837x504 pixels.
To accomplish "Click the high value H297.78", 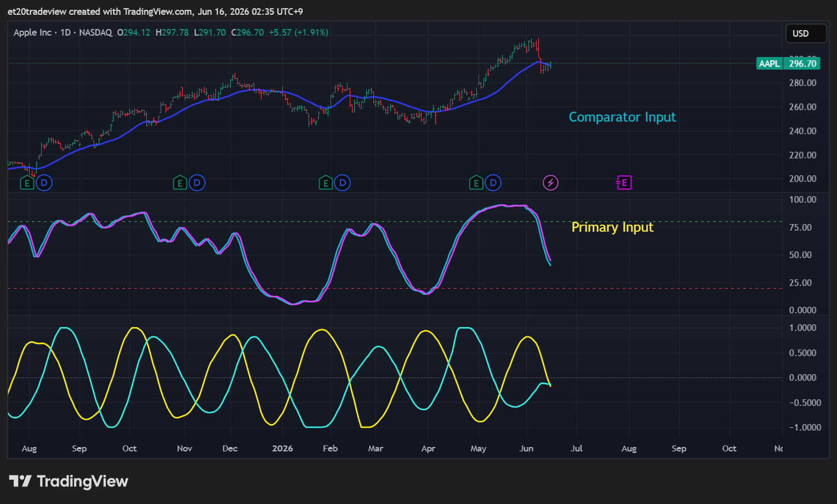I will [x=172, y=32].
